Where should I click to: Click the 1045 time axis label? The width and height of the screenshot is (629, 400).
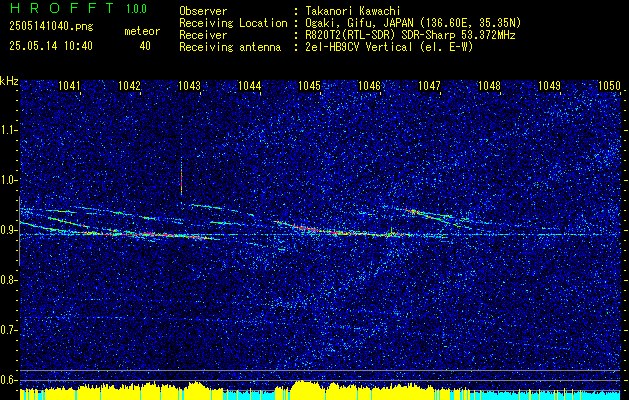(310, 86)
